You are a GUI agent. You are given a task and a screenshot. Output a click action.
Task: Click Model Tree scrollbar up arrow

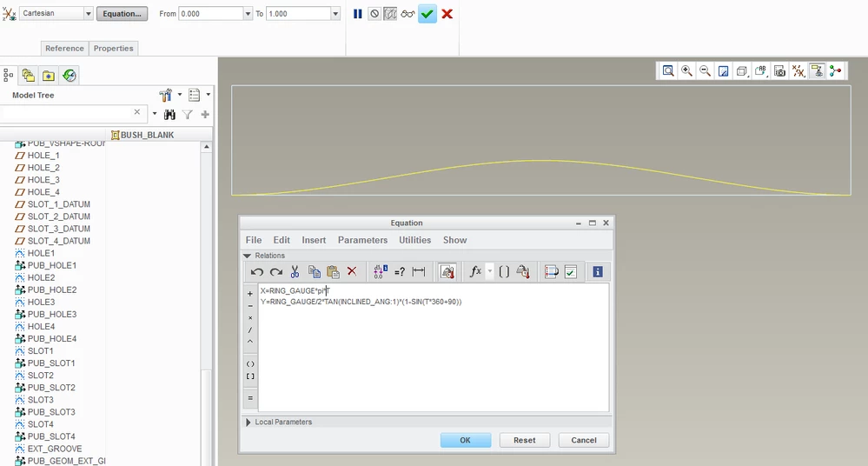click(207, 147)
